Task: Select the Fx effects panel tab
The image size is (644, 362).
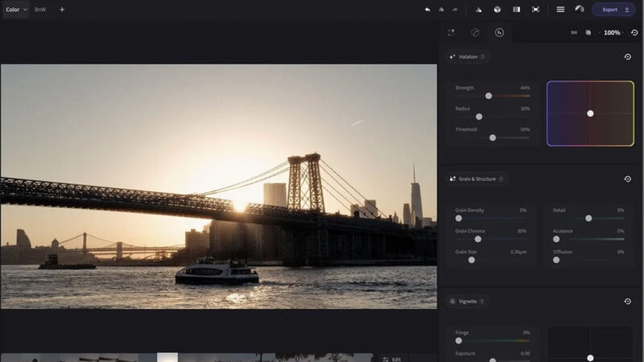Action: pyautogui.click(x=499, y=32)
